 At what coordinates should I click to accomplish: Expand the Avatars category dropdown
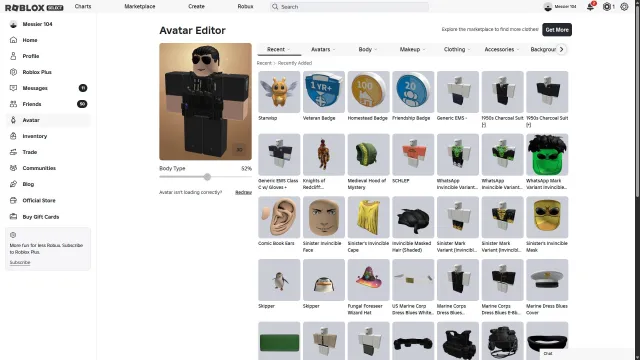[323, 49]
